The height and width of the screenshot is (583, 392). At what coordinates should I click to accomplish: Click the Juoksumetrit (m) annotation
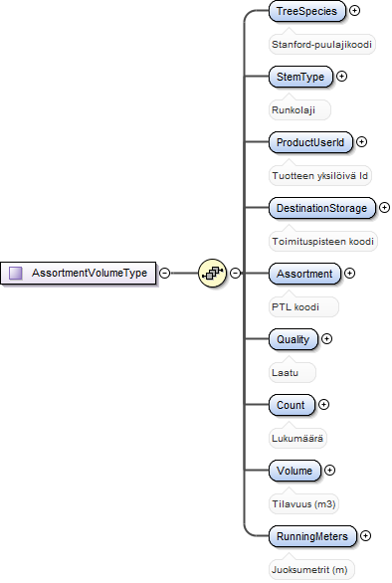tap(311, 570)
